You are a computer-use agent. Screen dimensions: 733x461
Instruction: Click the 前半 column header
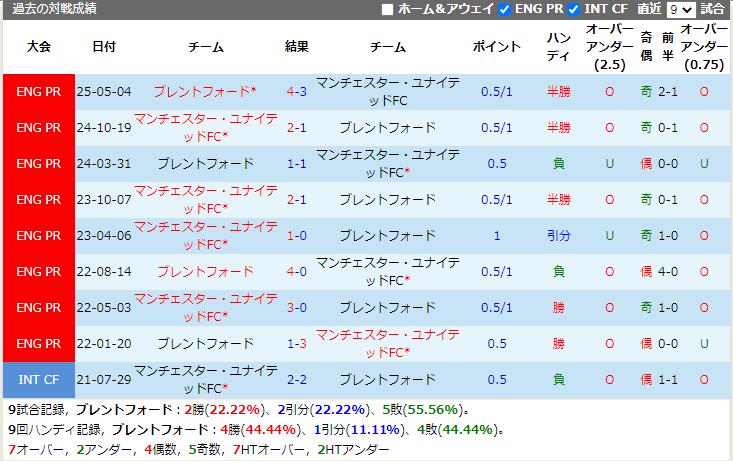tap(668, 47)
